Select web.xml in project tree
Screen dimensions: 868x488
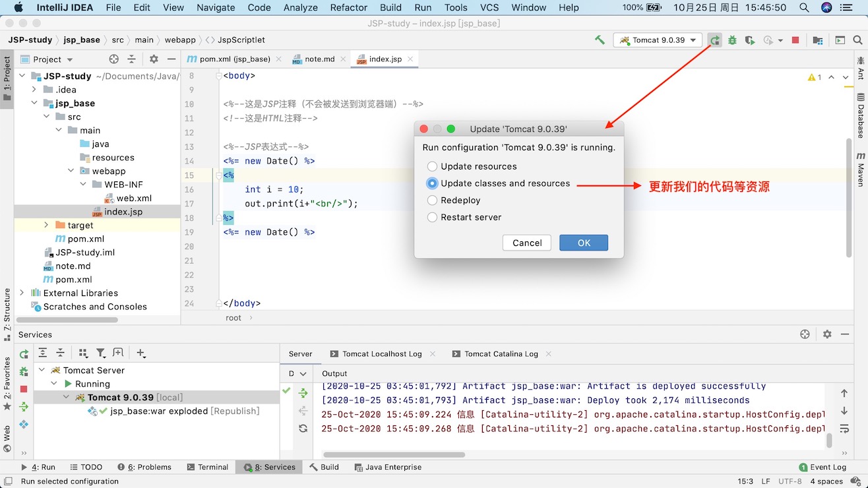click(128, 198)
